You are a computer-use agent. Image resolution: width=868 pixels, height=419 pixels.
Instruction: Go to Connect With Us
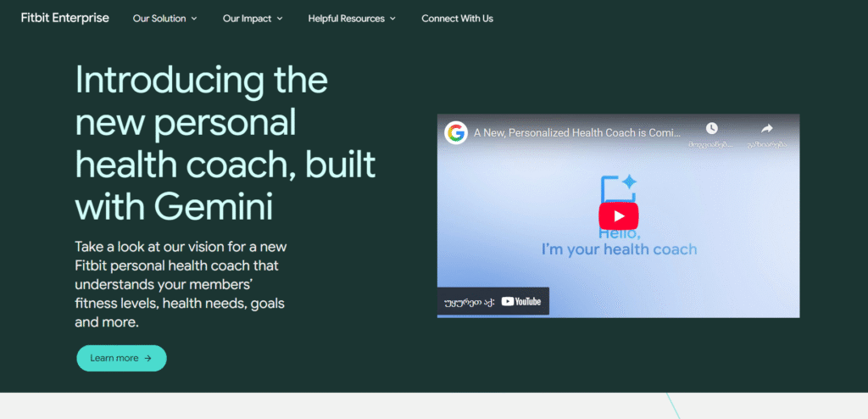(x=457, y=19)
